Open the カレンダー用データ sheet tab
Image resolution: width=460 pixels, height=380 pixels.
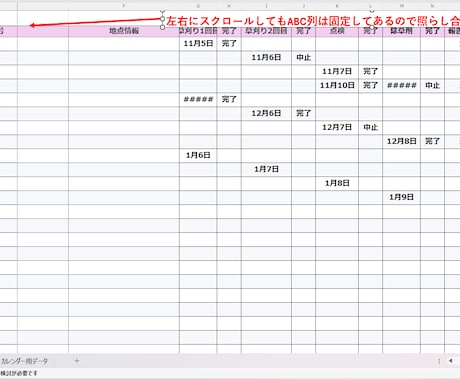24,361
